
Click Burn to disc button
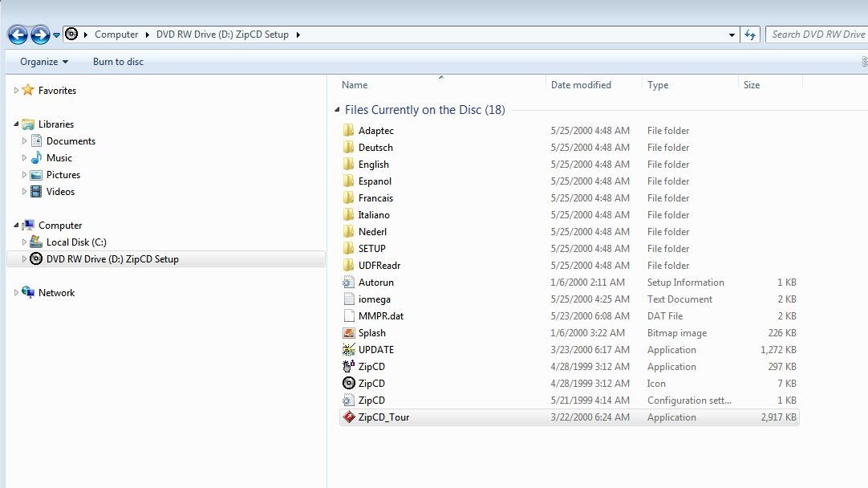tap(118, 62)
